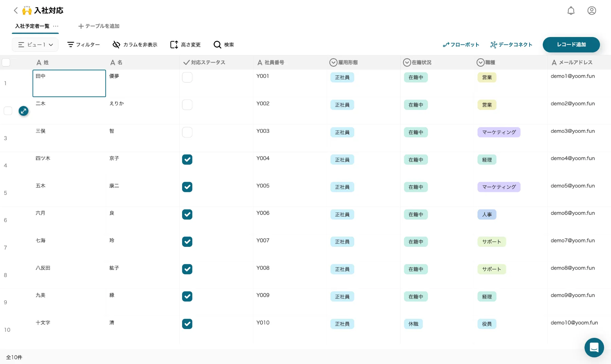The height and width of the screenshot is (364, 611).
Task: Open the search tool
Action: [x=223, y=45]
